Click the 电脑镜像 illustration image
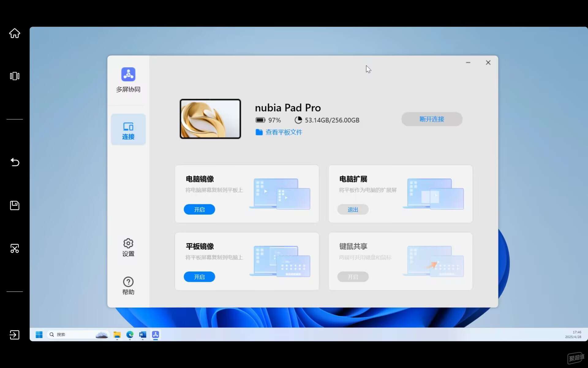The width and height of the screenshot is (588, 368). [280, 194]
